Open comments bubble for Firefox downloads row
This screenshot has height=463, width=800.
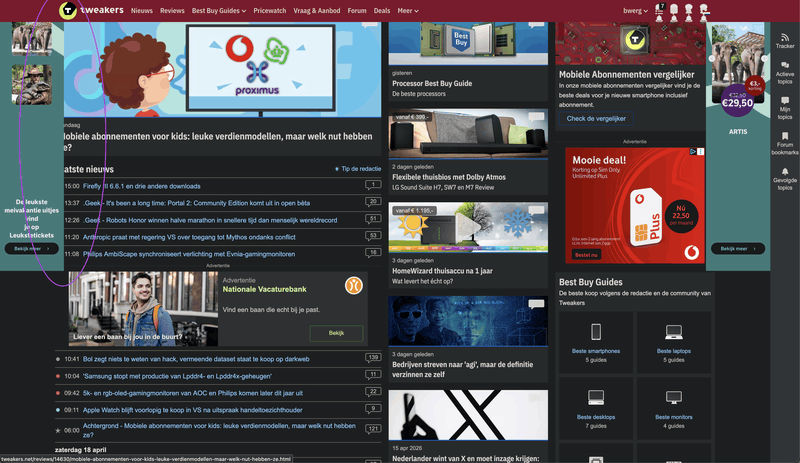click(x=373, y=185)
